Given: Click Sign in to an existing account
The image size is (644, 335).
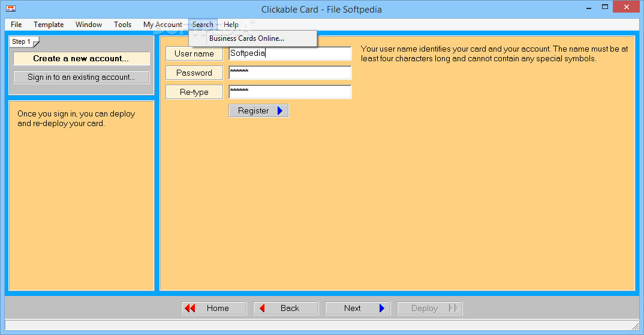Looking at the screenshot, I should pos(82,77).
